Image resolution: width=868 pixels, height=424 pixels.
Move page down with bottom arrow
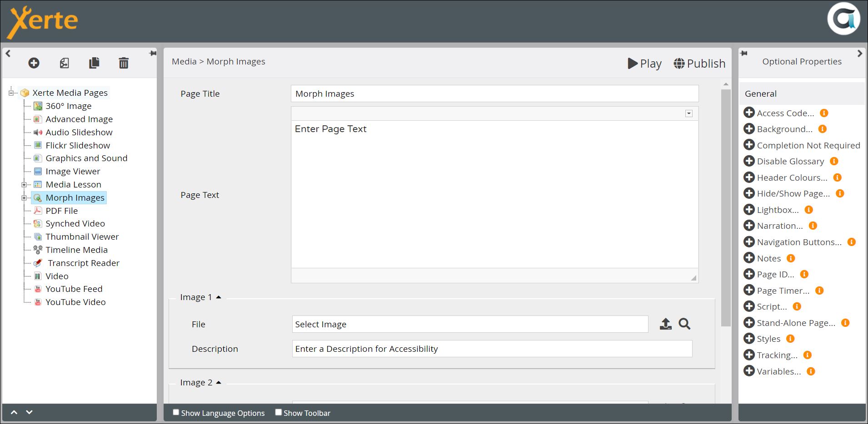click(30, 412)
